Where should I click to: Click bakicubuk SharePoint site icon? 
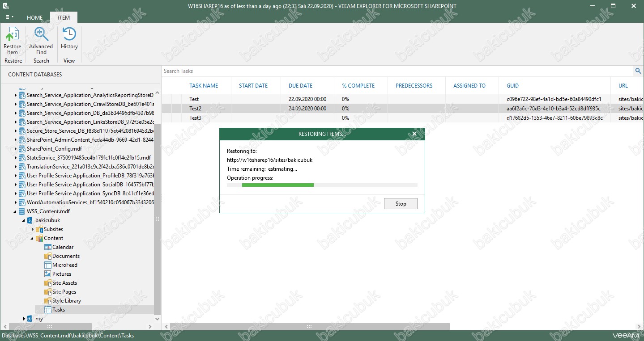point(30,220)
